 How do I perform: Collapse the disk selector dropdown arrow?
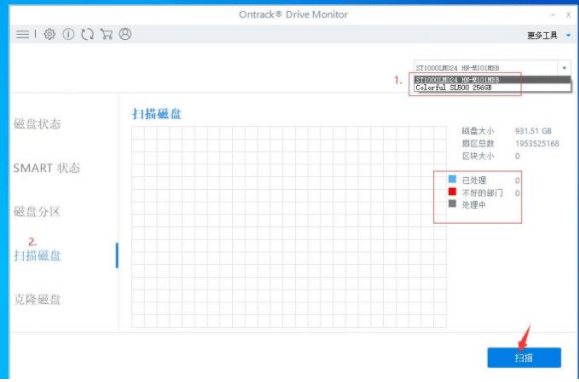(x=564, y=68)
